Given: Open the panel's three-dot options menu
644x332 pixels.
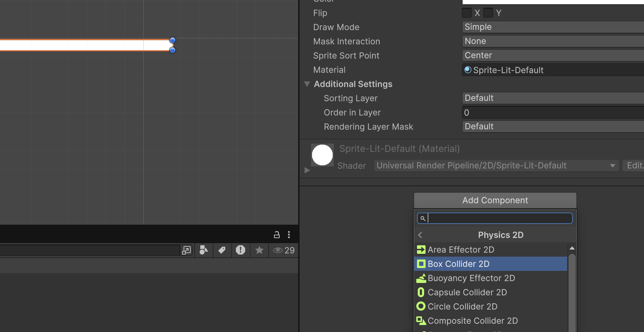Looking at the screenshot, I should 289,235.
